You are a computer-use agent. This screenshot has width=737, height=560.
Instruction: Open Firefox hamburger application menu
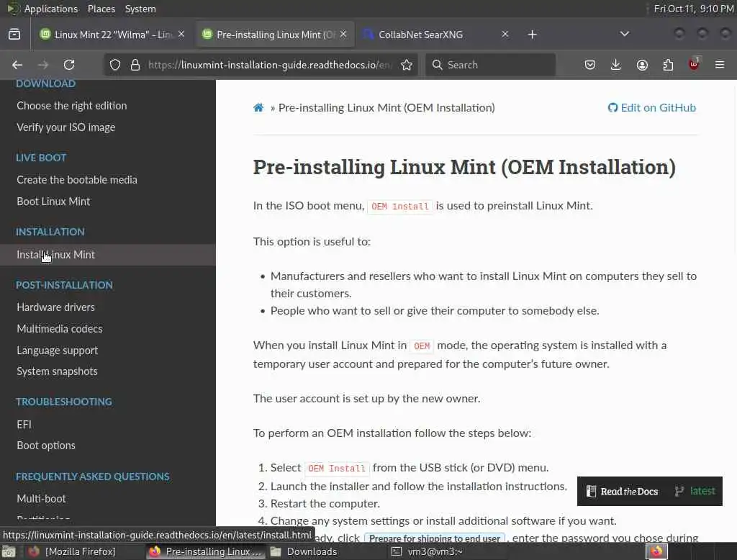click(720, 65)
